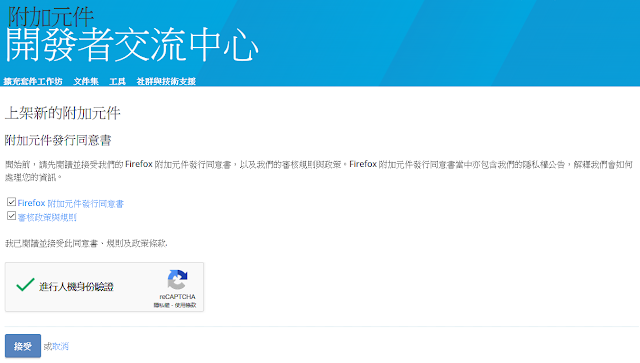The width and height of the screenshot is (640, 363).
Task: Click the 開發者交流中心 header title
Action: click(132, 45)
